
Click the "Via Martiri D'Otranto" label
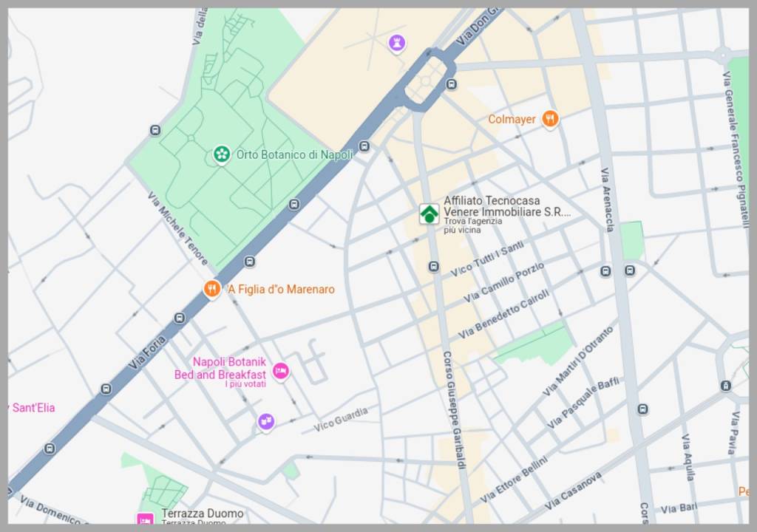click(578, 361)
